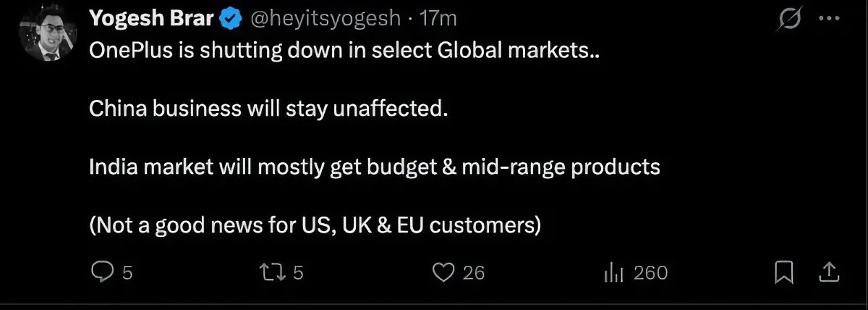Click the blue verified badge
Viewport: 868px width, 310px height.
[x=230, y=19]
